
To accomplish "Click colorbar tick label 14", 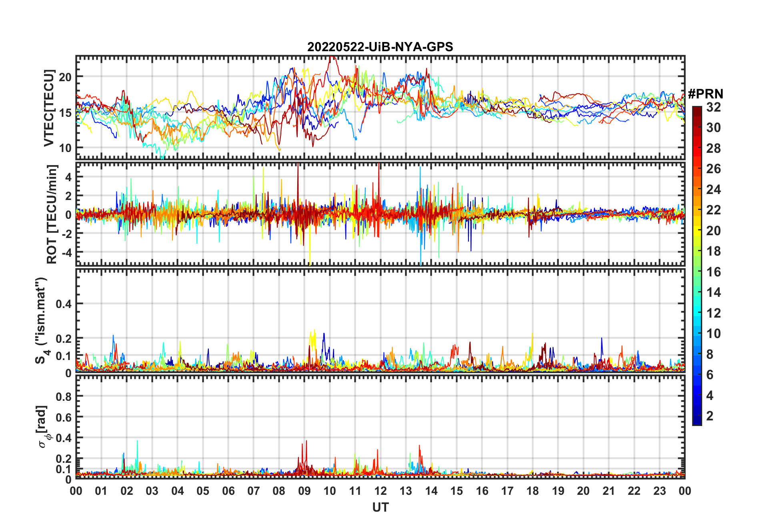I will coord(713,292).
